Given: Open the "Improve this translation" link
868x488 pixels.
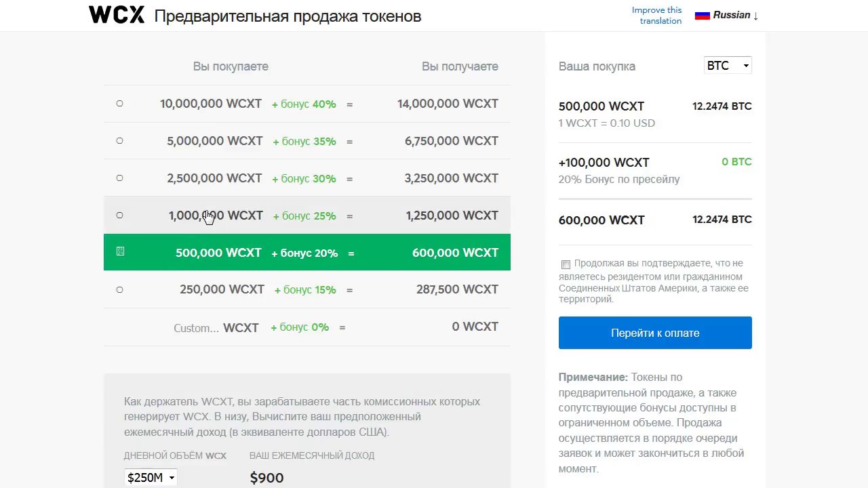Looking at the screenshot, I should 656,15.
